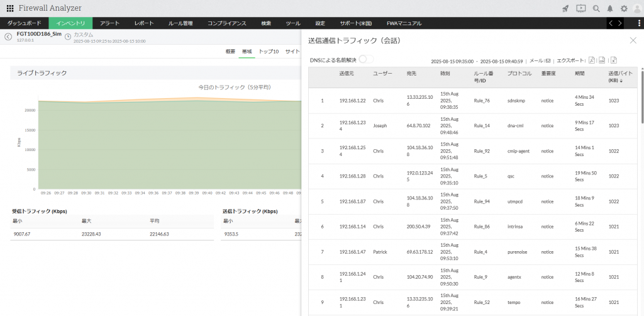Open the presentation video icon
The image size is (644, 316).
click(580, 8)
